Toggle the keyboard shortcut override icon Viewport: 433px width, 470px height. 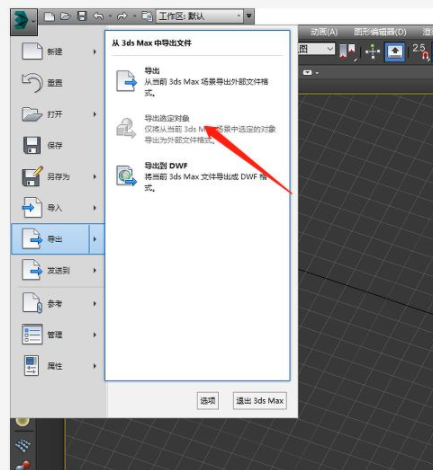coord(395,52)
